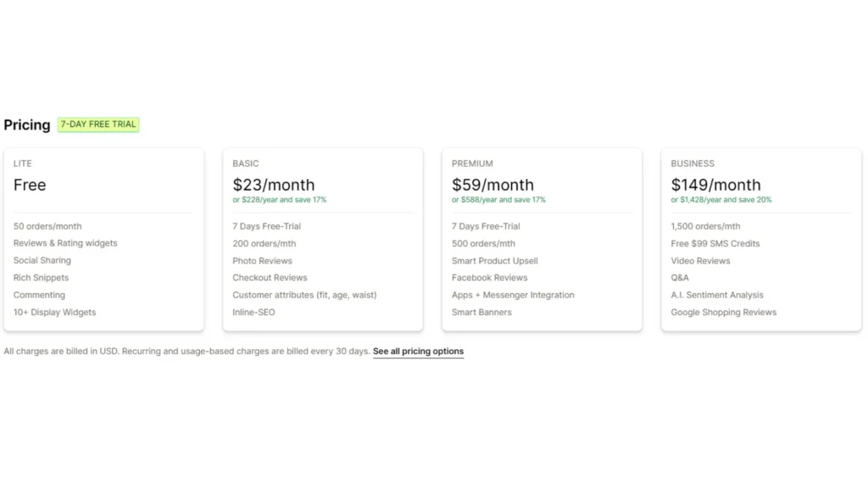Click the $149/month price

716,186
